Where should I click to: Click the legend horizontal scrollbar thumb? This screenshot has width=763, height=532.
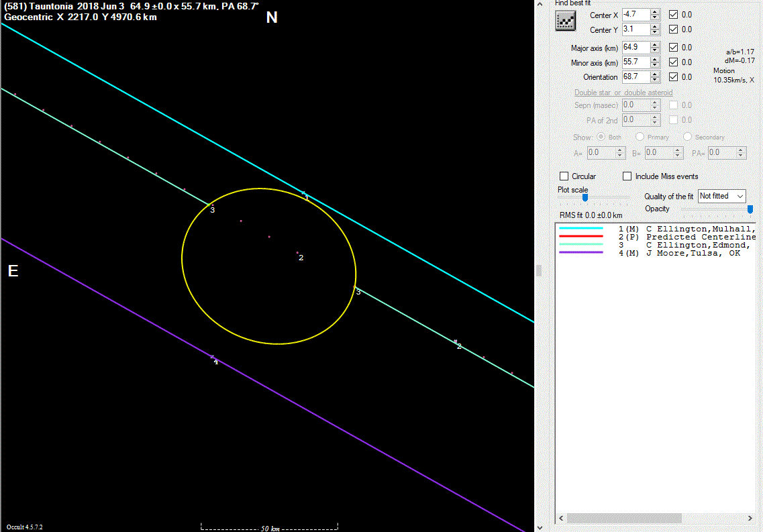(x=624, y=519)
